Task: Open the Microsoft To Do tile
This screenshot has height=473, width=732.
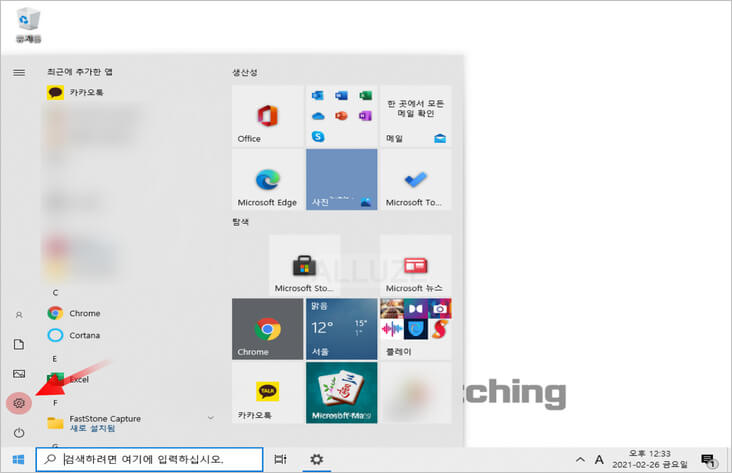Action: coord(415,179)
